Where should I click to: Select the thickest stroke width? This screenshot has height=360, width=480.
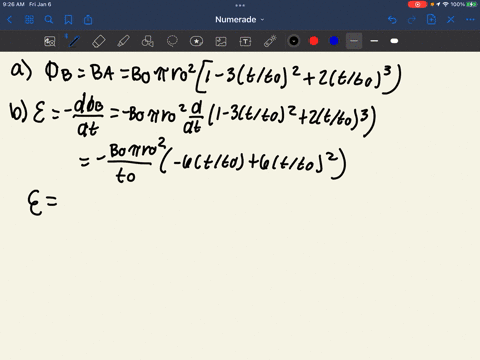point(394,41)
